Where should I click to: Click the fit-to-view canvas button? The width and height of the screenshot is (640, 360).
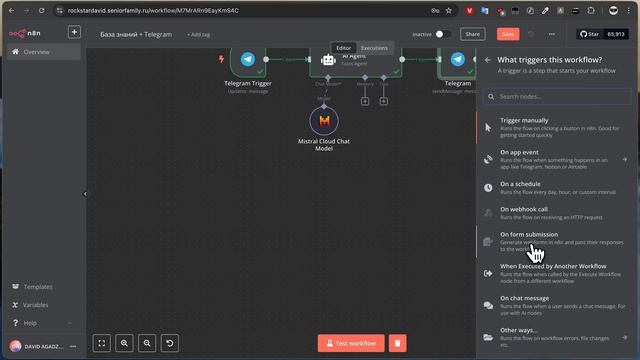(x=102, y=343)
